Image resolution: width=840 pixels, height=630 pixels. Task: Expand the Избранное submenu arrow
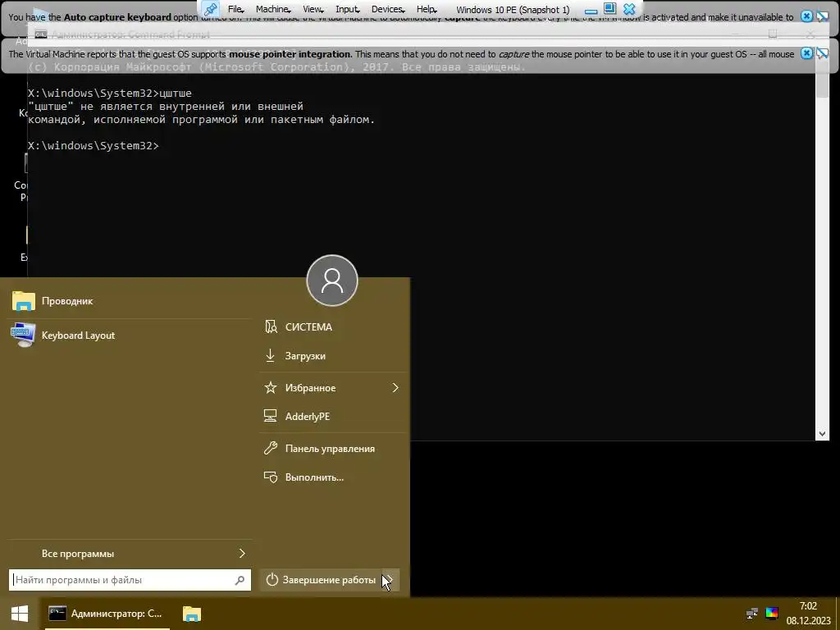395,388
